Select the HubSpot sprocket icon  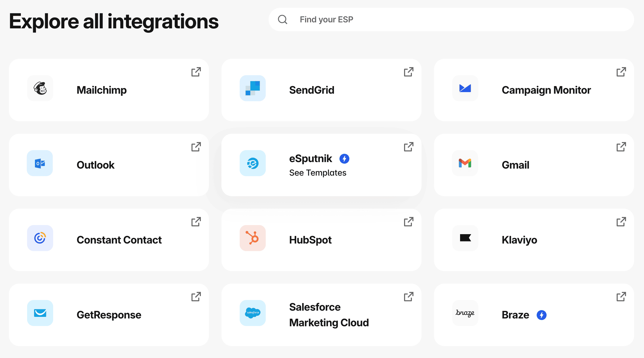click(x=252, y=238)
